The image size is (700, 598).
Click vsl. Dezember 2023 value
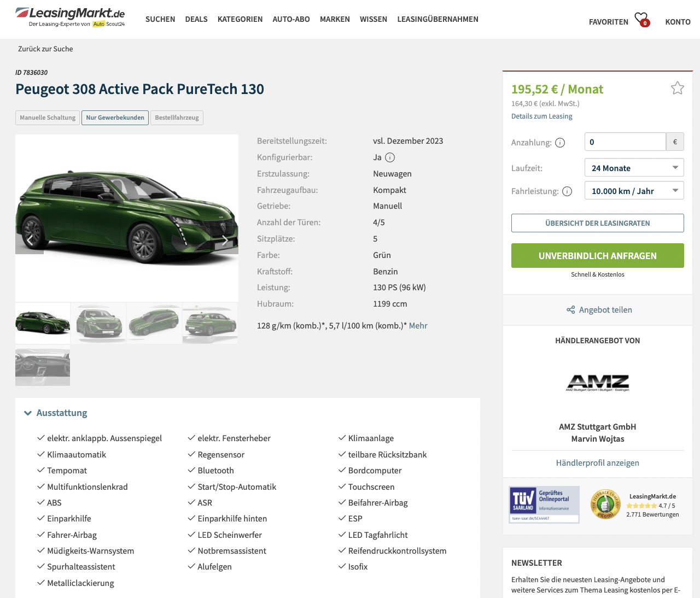[x=408, y=141]
